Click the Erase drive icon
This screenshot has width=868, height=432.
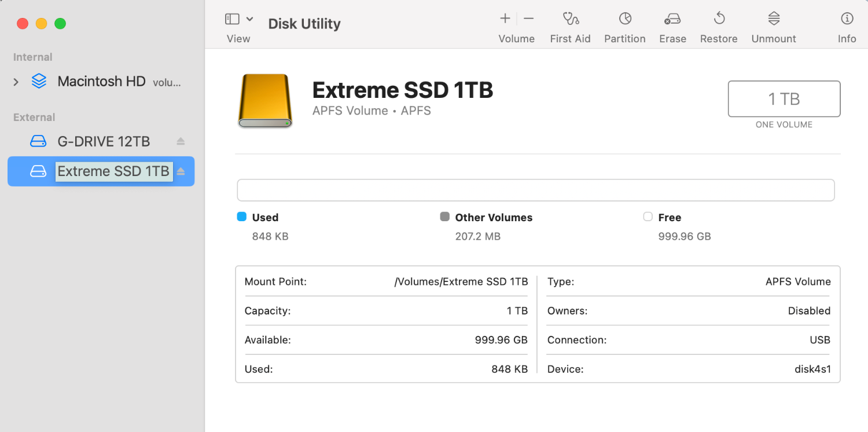coord(672,19)
